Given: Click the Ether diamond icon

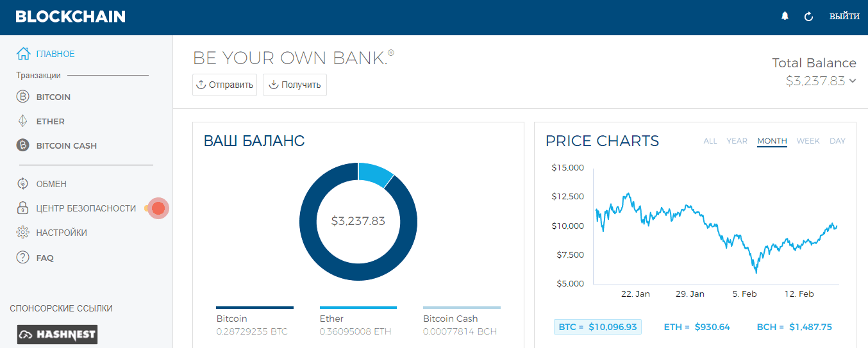Looking at the screenshot, I should coord(23,121).
